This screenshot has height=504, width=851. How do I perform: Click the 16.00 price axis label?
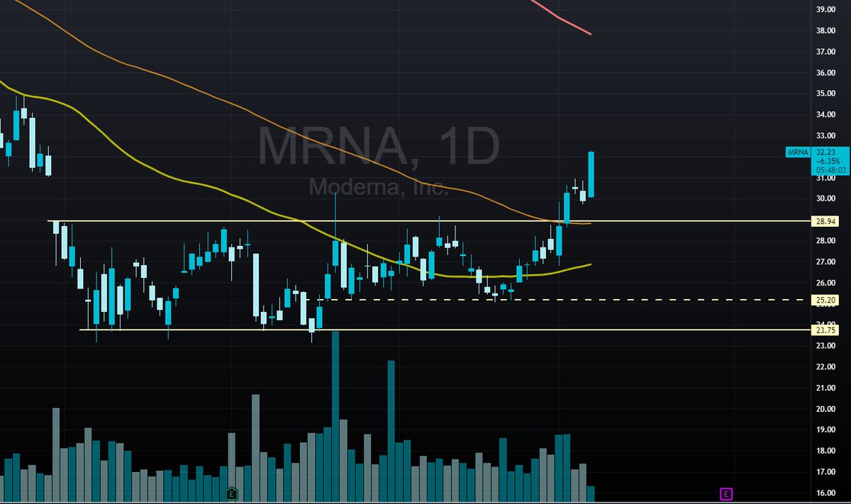click(825, 493)
